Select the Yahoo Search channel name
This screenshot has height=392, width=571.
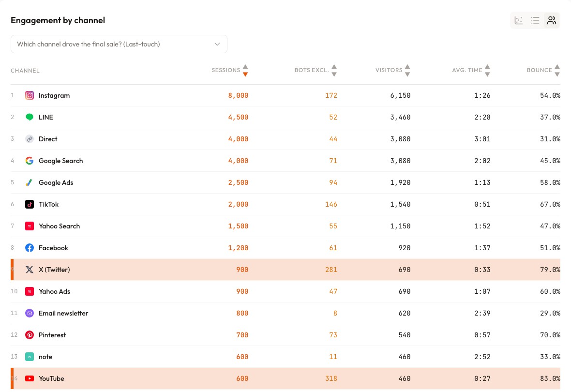[x=60, y=226]
